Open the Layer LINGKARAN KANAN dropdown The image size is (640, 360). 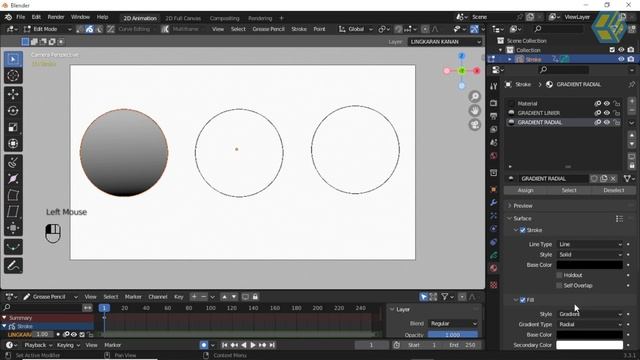[x=445, y=42]
